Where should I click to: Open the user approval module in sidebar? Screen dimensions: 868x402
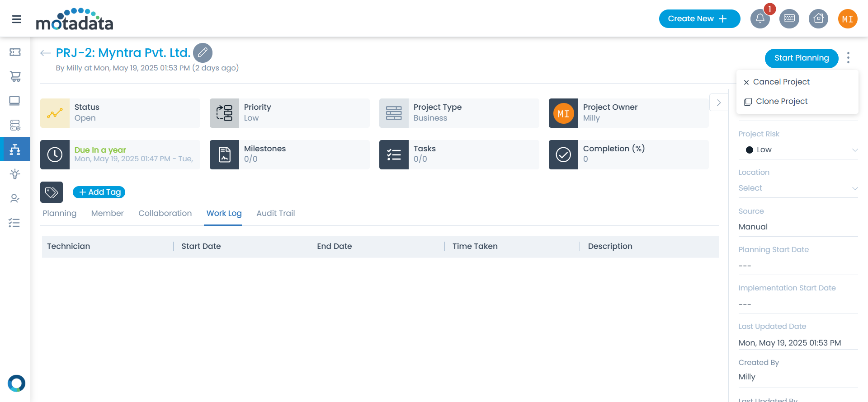[15, 198]
